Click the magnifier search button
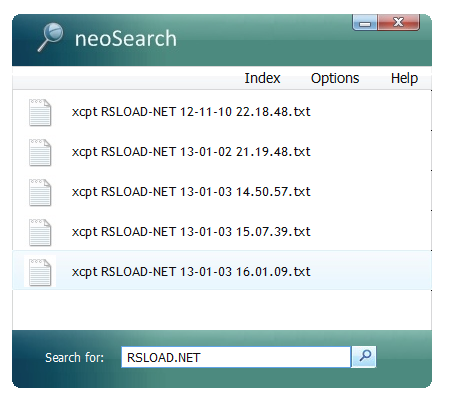The width and height of the screenshot is (452, 403). click(x=364, y=357)
